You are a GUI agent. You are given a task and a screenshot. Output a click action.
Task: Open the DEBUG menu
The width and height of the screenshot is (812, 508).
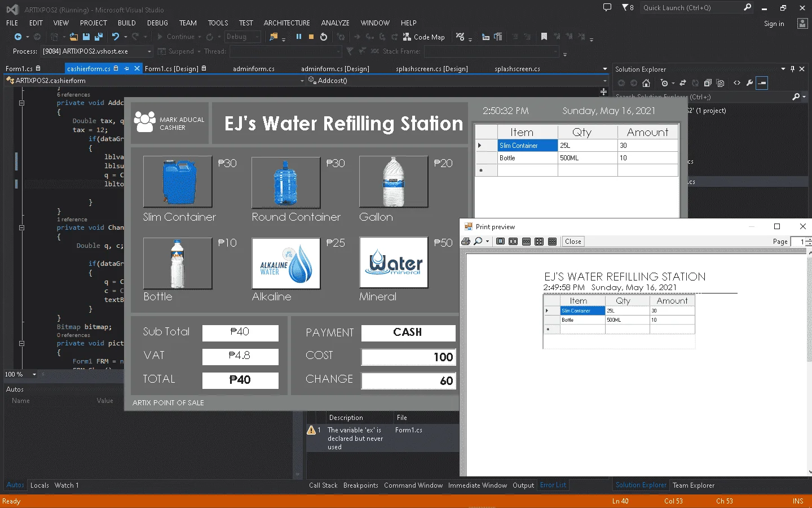tap(157, 23)
